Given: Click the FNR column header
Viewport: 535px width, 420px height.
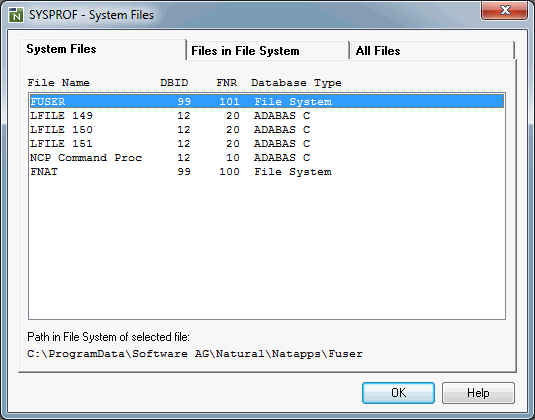Looking at the screenshot, I should [227, 83].
